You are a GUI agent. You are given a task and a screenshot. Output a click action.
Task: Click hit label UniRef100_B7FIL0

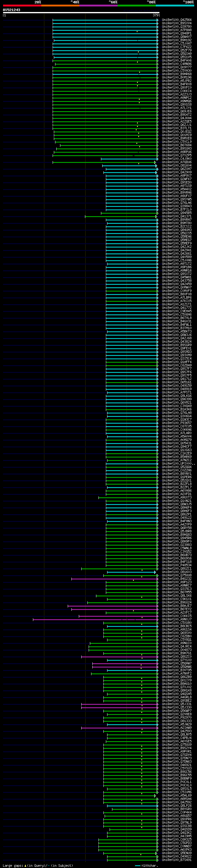coord(177,210)
